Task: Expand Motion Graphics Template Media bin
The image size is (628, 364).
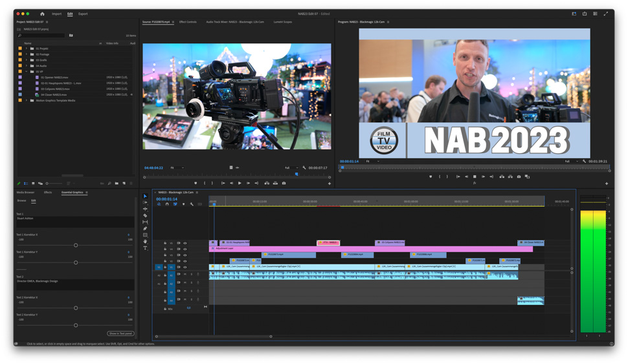Action: coord(27,100)
